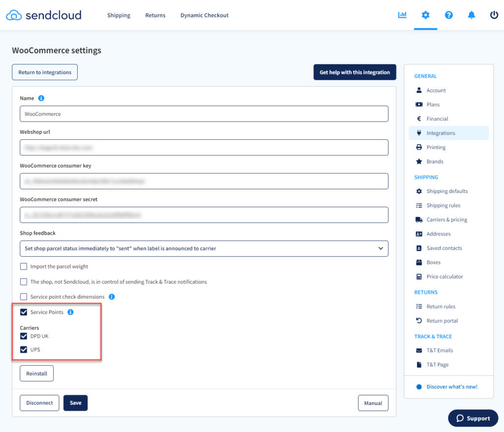The height and width of the screenshot is (432, 504).
Task: Open the settings gear icon in header
Action: (x=426, y=15)
